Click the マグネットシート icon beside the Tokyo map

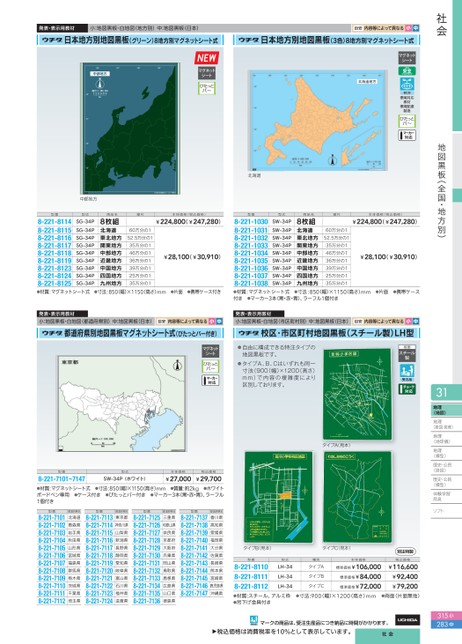[x=210, y=351]
